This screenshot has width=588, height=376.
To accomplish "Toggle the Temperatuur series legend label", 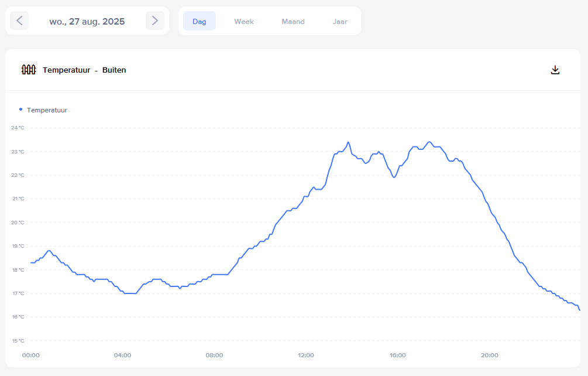I will click(x=47, y=110).
